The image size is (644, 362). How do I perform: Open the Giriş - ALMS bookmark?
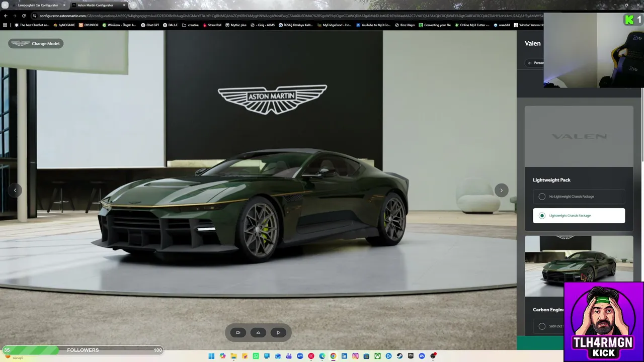tap(263, 25)
